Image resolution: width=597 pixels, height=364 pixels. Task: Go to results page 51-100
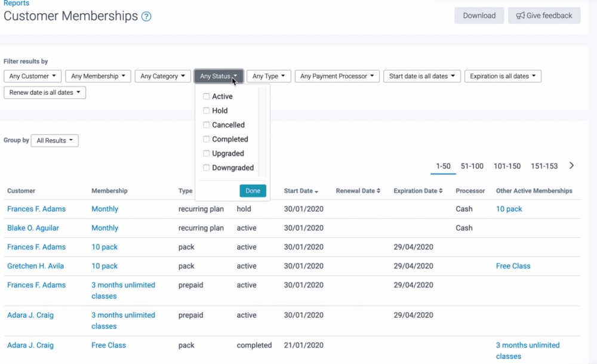(x=472, y=166)
